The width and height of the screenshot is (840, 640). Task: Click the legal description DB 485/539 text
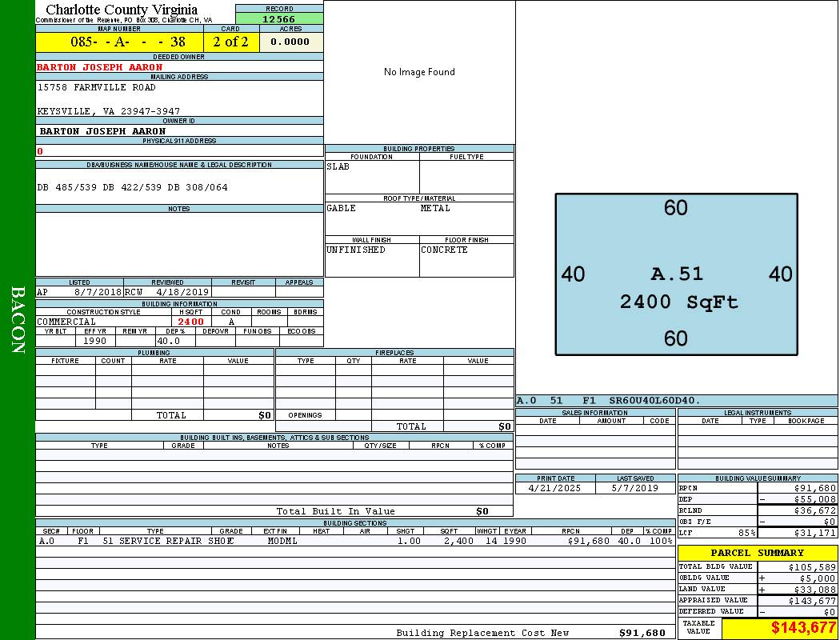[132, 187]
